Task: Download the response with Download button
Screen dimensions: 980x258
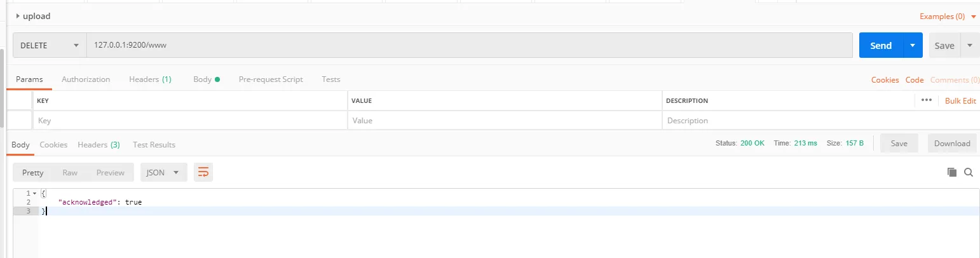Action: 951,144
